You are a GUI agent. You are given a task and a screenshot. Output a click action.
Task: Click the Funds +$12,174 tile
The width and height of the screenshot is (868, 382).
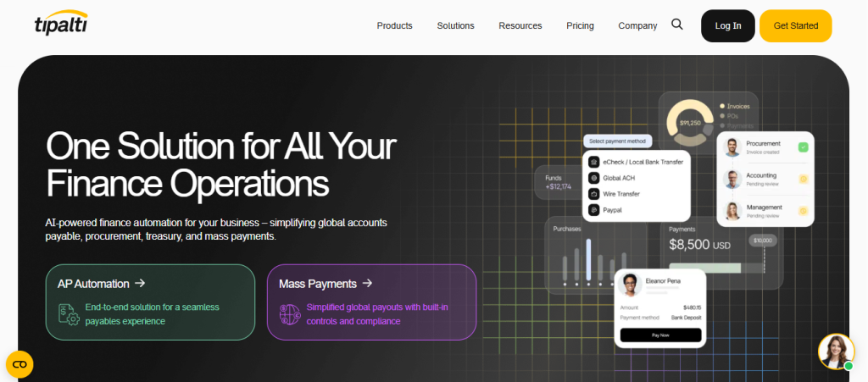click(558, 182)
